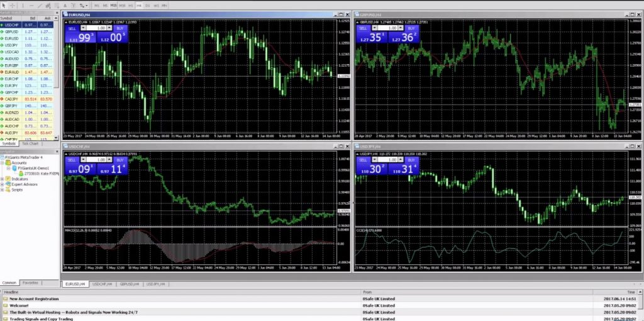Viewport: 644px width, 321px height.
Task: Expand the Expert Advisors tree node
Action: (3, 184)
